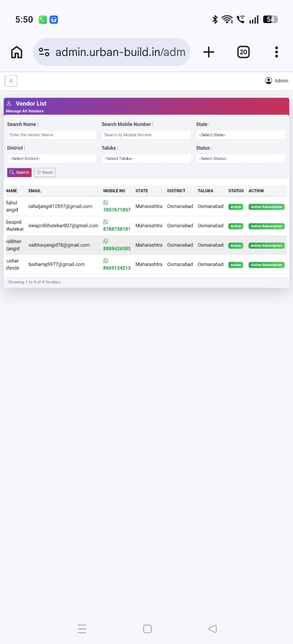
Task: Tap the Admin user profile icon
Action: coord(268,80)
